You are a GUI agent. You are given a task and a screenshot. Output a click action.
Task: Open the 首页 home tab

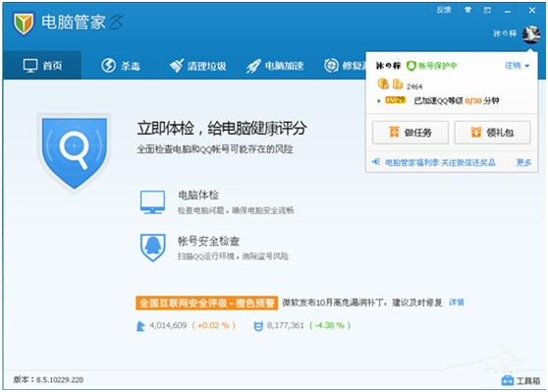pyautogui.click(x=42, y=66)
